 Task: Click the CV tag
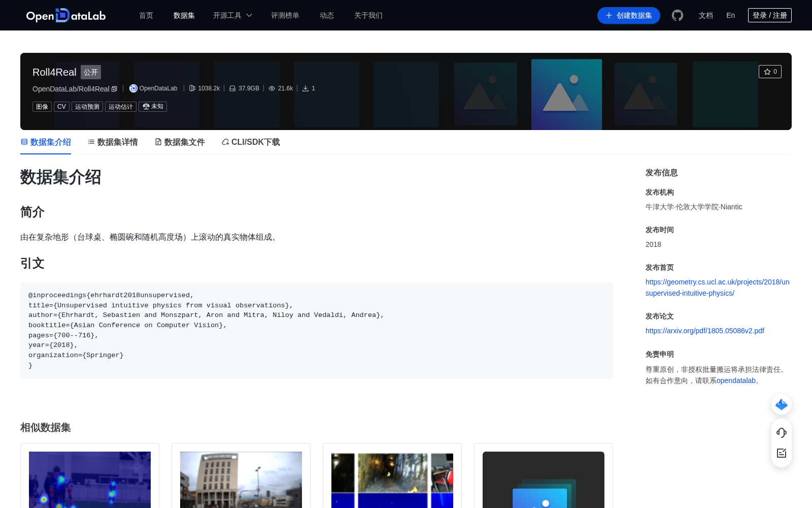click(x=61, y=107)
